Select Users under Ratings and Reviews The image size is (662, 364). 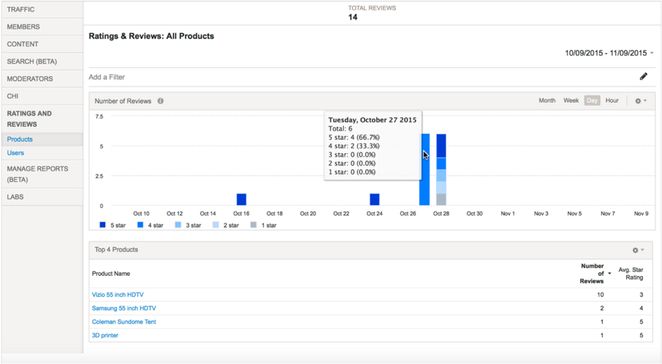(x=15, y=153)
